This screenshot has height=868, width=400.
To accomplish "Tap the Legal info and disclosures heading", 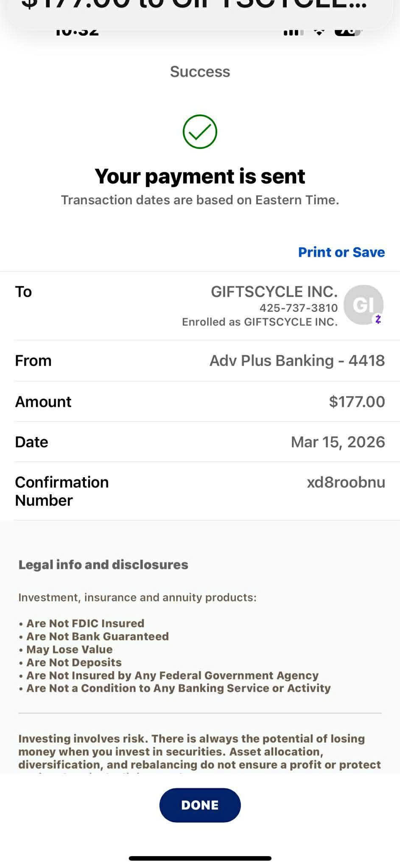I will 103,565.
